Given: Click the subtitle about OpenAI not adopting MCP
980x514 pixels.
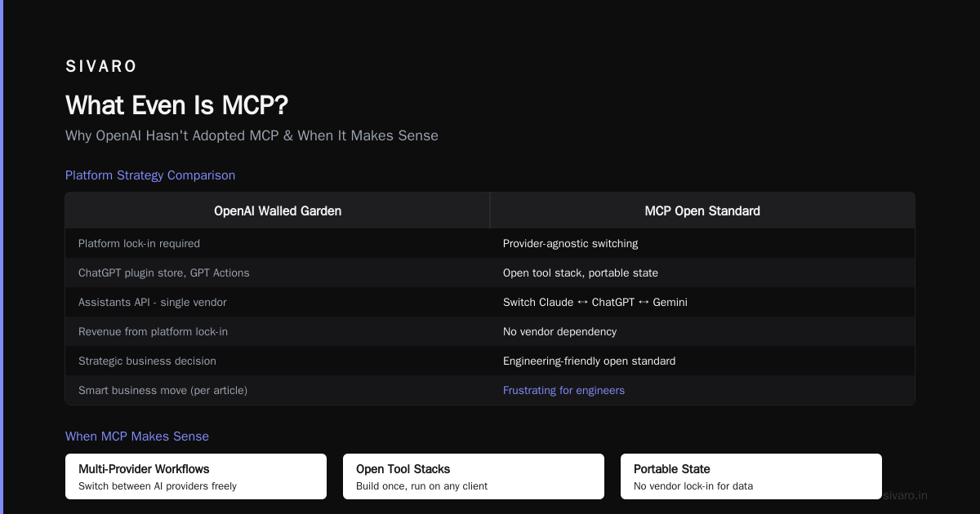Looking at the screenshot, I should click(252, 135).
